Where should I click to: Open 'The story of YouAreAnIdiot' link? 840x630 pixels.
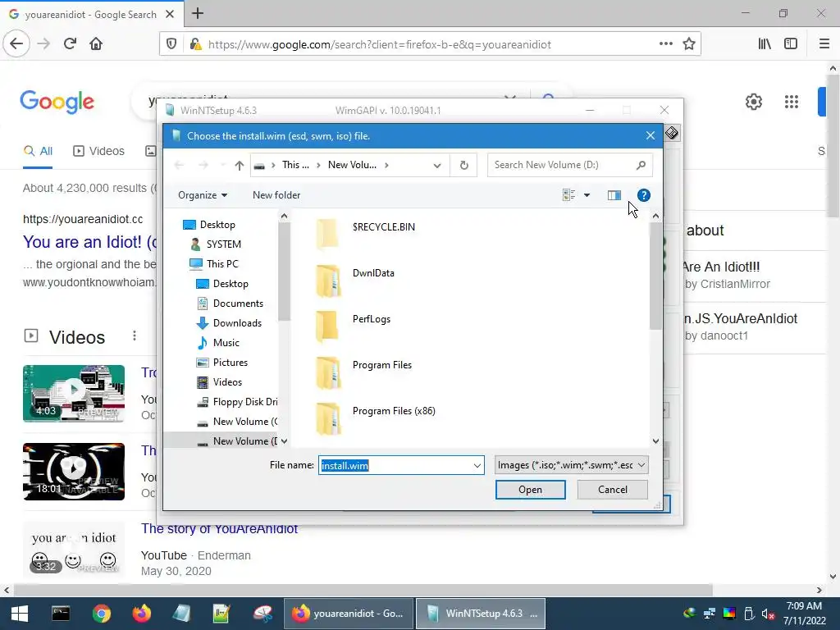tap(219, 529)
